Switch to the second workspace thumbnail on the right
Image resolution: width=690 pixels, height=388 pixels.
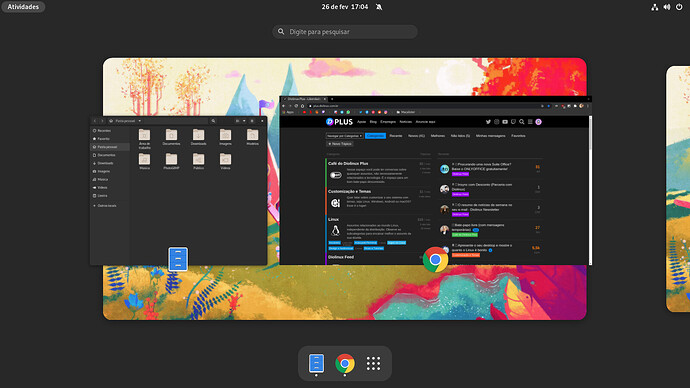coord(678,189)
